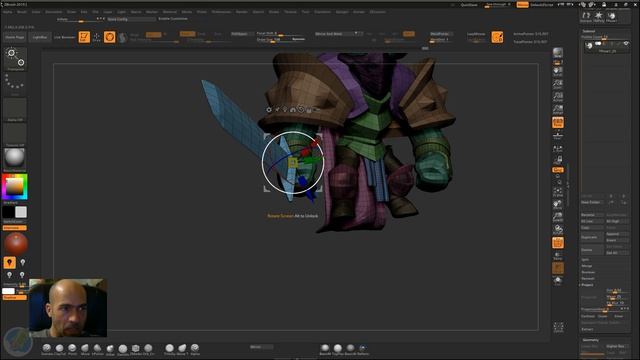The image size is (640, 360).
Task: Activate the orange Edit mode icon
Action: click(84, 37)
